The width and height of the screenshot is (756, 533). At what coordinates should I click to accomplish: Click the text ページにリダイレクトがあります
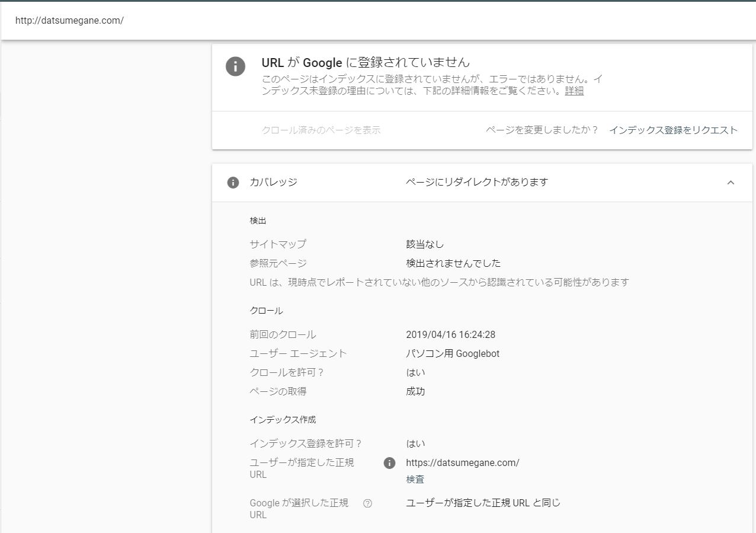click(x=477, y=182)
